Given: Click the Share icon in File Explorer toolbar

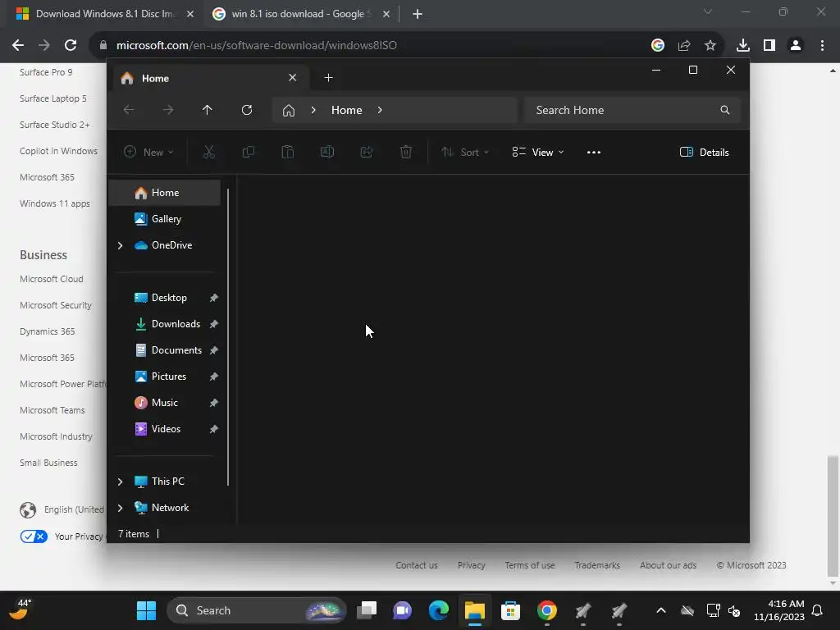Looking at the screenshot, I should [367, 152].
